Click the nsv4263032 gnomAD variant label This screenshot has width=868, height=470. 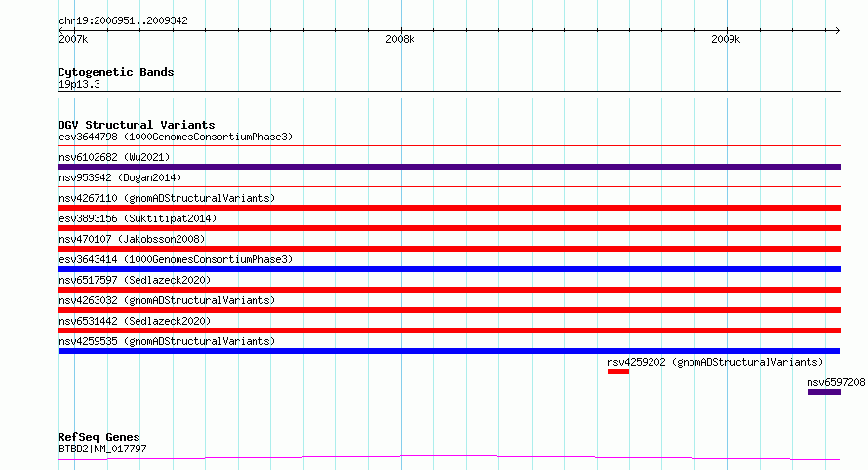(x=167, y=300)
